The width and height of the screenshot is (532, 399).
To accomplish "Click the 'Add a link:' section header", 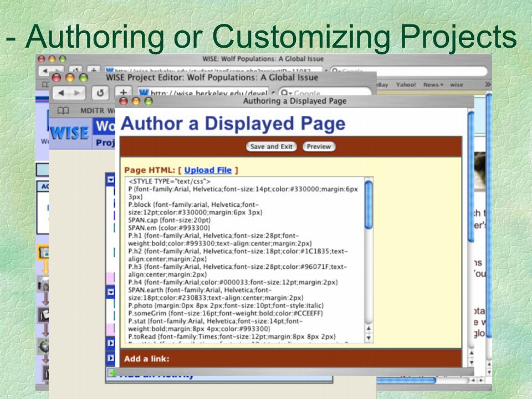I will [146, 359].
